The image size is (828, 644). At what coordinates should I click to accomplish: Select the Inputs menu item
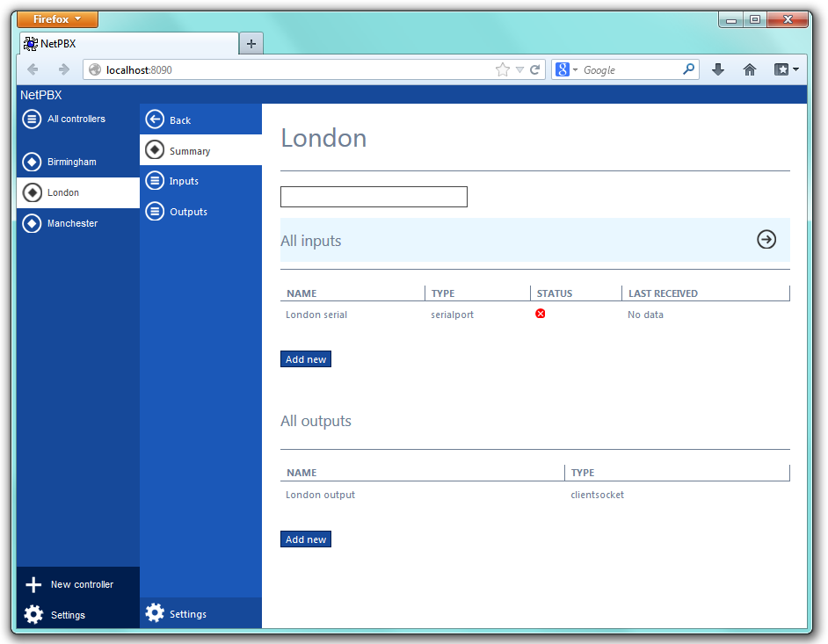tap(184, 181)
